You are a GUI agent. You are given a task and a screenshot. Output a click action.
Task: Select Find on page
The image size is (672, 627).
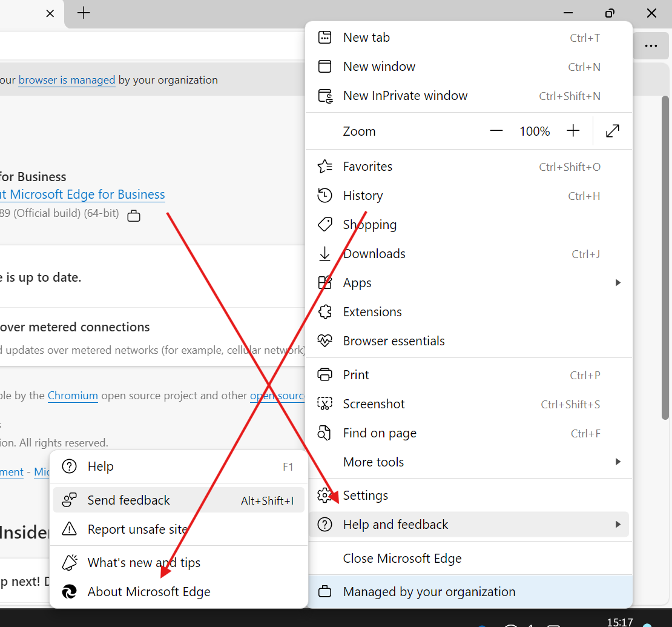(x=469, y=433)
